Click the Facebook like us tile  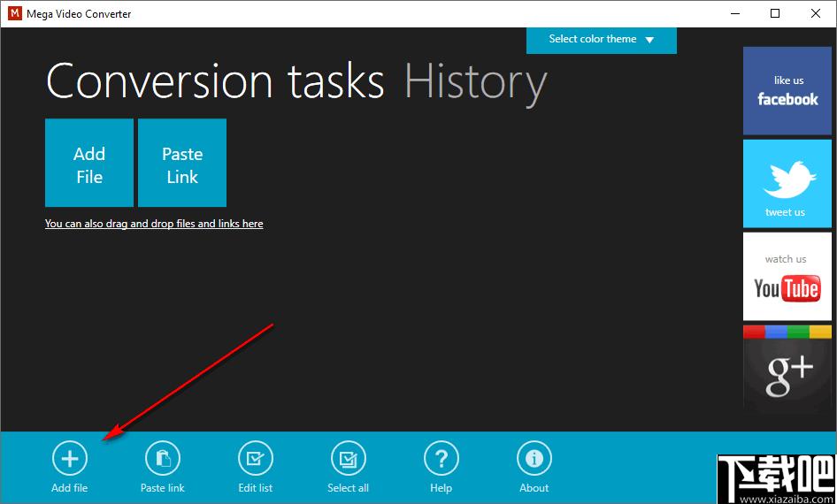(x=787, y=91)
